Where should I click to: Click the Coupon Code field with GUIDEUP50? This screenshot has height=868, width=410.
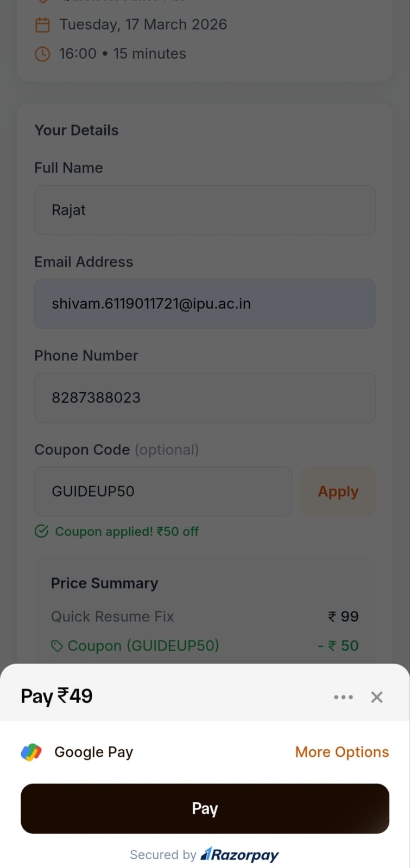point(163,491)
